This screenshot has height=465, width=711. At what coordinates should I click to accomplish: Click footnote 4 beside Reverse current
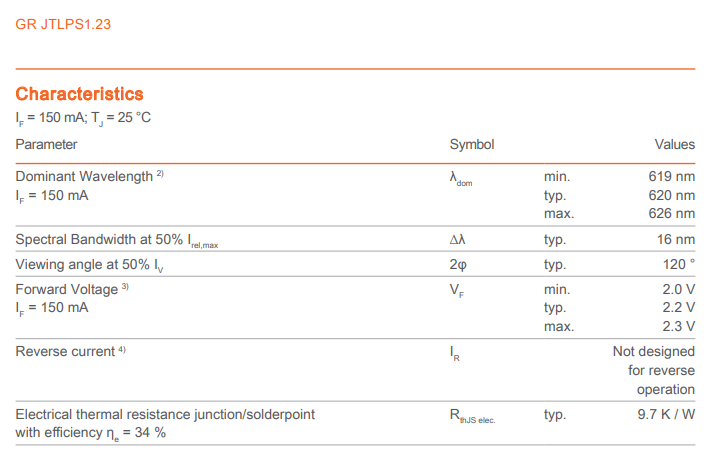(x=121, y=350)
